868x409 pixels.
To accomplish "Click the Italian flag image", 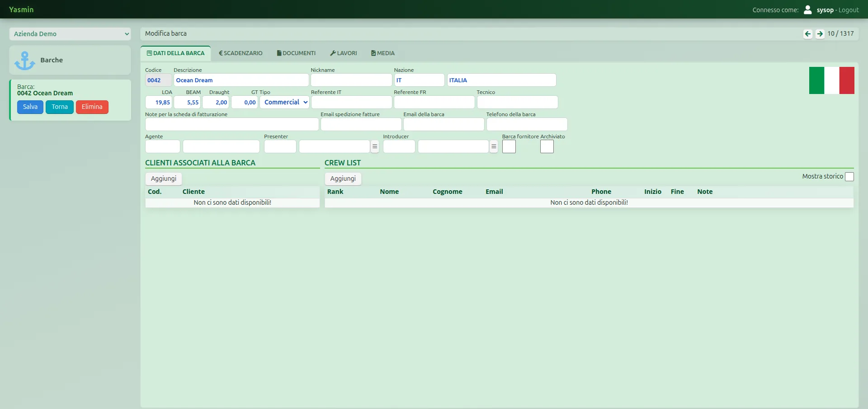I will (x=832, y=80).
